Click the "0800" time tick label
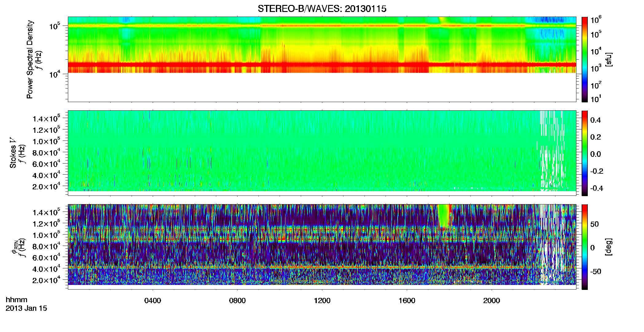Screen dimensions: 644x332 238,300
